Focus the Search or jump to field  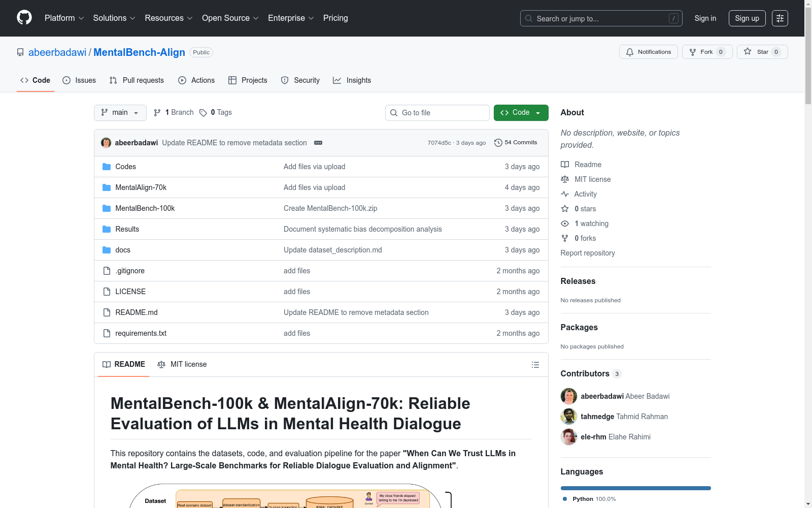click(601, 18)
